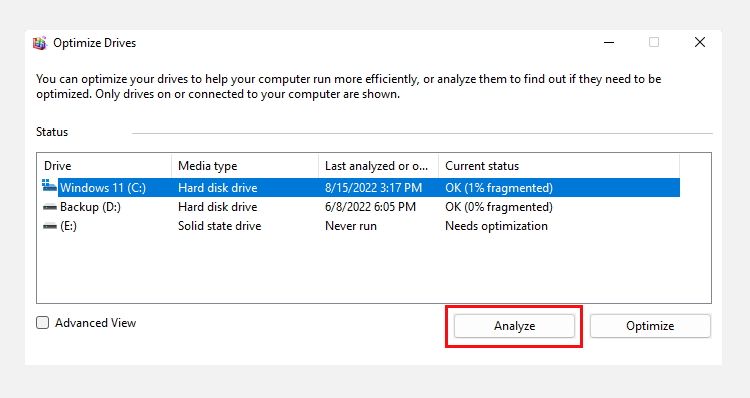Image resolution: width=750 pixels, height=398 pixels.
Task: Close the Optimize Drives window
Action: 700,43
